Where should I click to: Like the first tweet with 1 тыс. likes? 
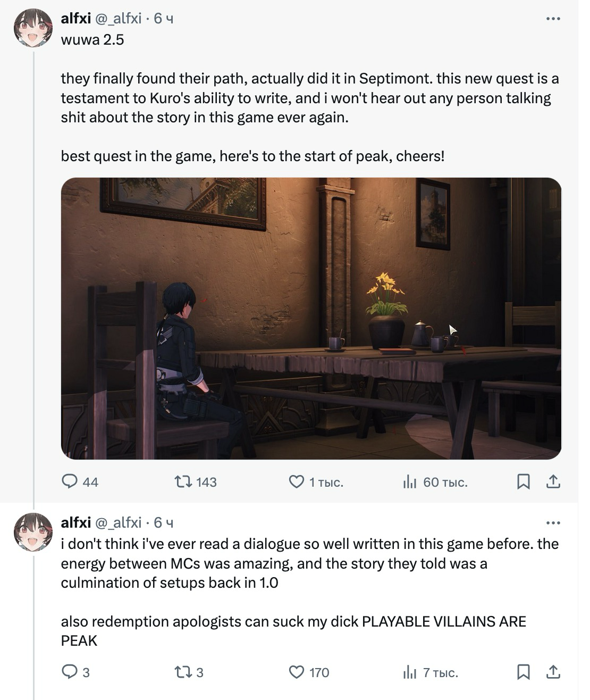click(x=296, y=482)
